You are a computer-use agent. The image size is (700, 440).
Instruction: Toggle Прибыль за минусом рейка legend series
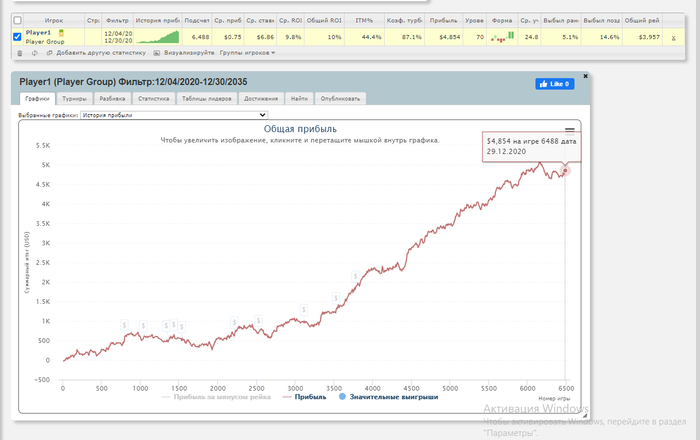216,397
